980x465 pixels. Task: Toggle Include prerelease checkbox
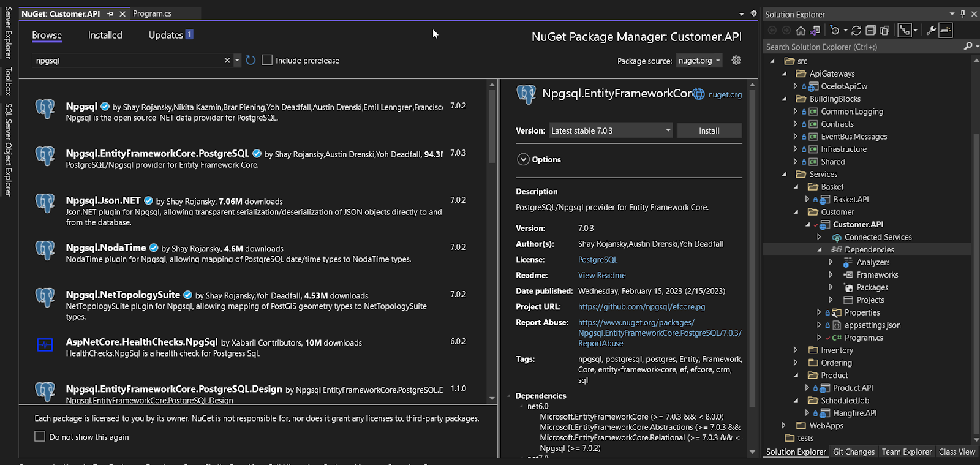[x=267, y=59]
